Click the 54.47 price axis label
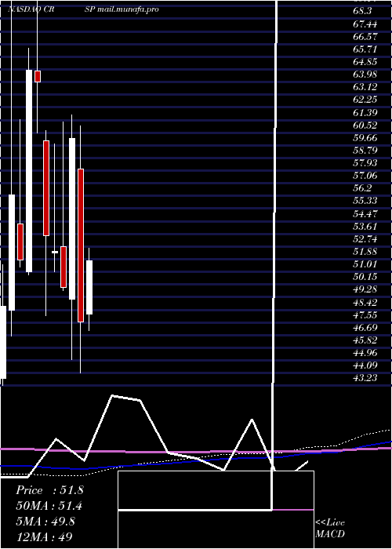The width and height of the screenshot is (392, 549). [x=365, y=213]
